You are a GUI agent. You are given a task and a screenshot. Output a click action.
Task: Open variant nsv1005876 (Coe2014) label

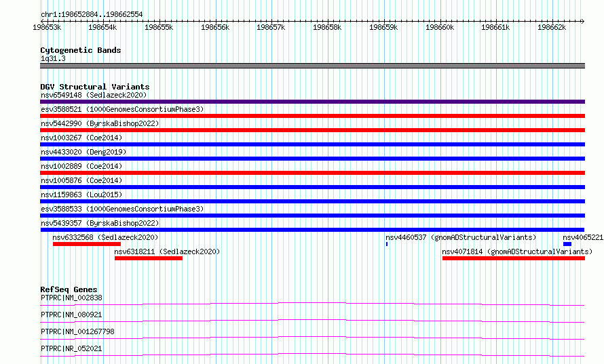click(x=81, y=180)
